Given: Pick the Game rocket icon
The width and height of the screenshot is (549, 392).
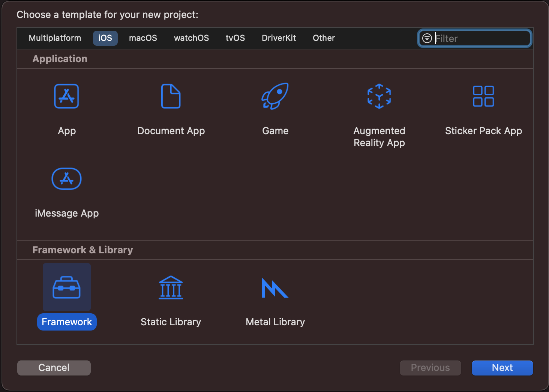Looking at the screenshot, I should coord(275,96).
